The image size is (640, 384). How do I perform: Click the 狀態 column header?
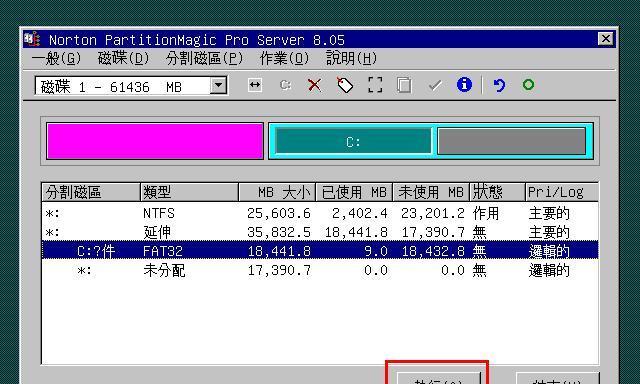pyautogui.click(x=498, y=192)
